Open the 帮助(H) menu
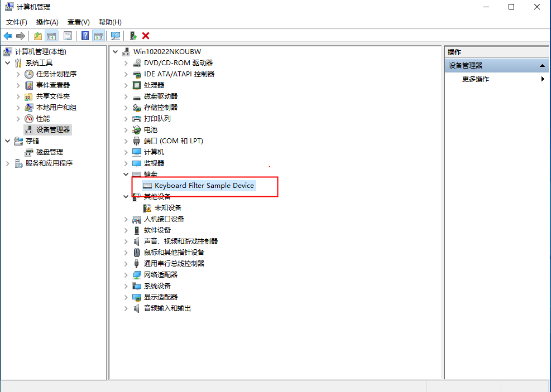This screenshot has height=392, width=551. (110, 22)
